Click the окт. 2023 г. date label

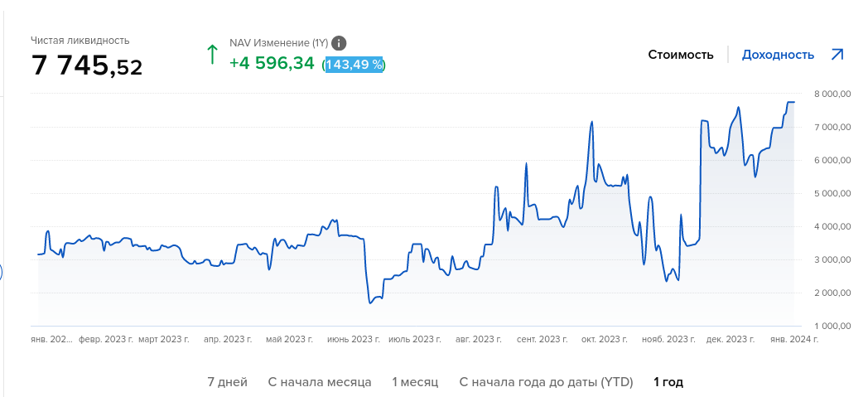[604, 339]
